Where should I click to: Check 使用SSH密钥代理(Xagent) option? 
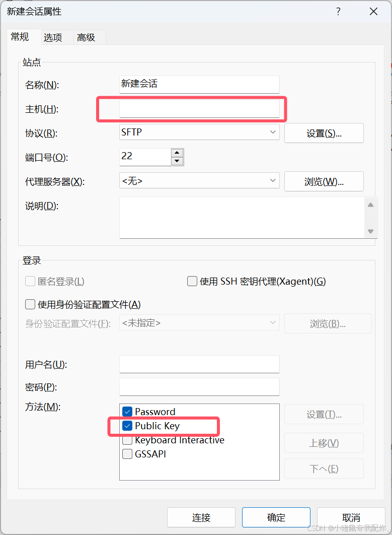pos(192,282)
